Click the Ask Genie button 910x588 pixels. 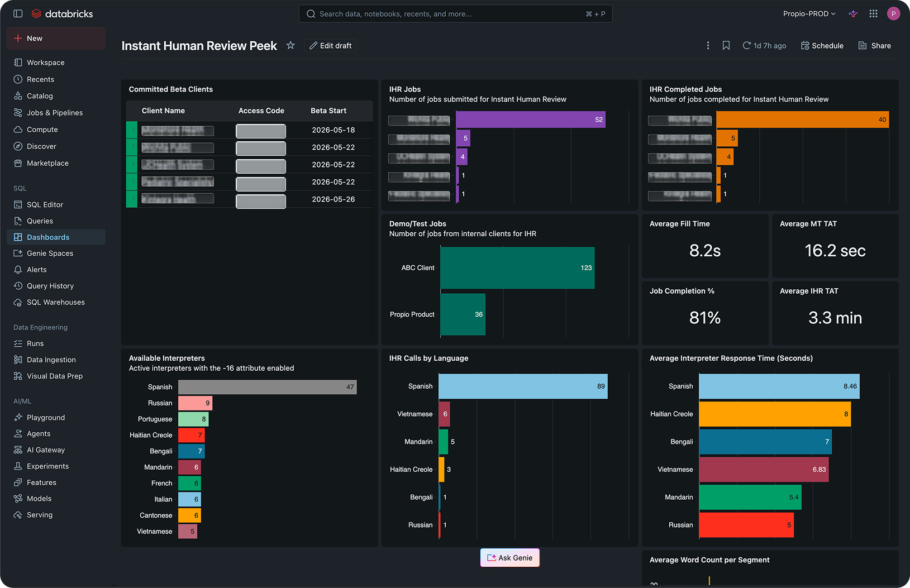(x=510, y=558)
